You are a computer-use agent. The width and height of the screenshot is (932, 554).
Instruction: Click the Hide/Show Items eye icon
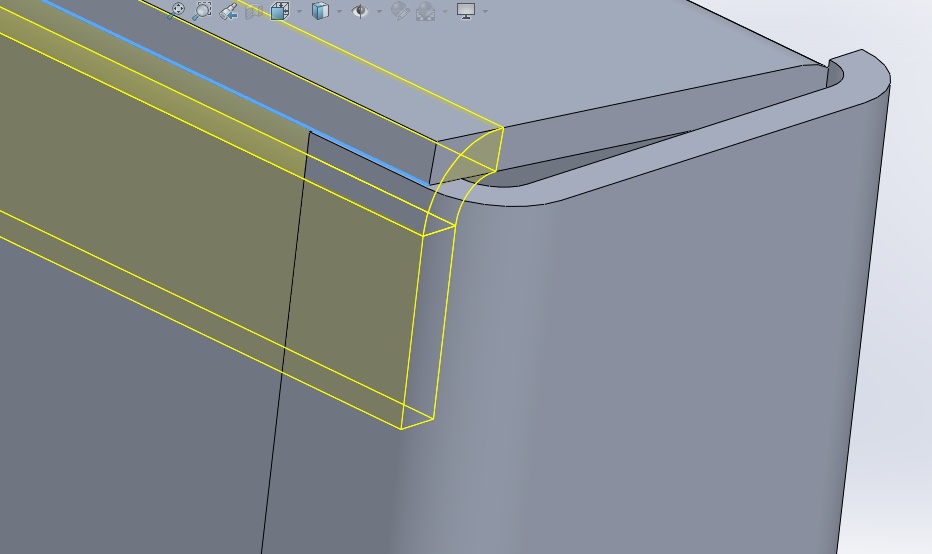pyautogui.click(x=360, y=11)
